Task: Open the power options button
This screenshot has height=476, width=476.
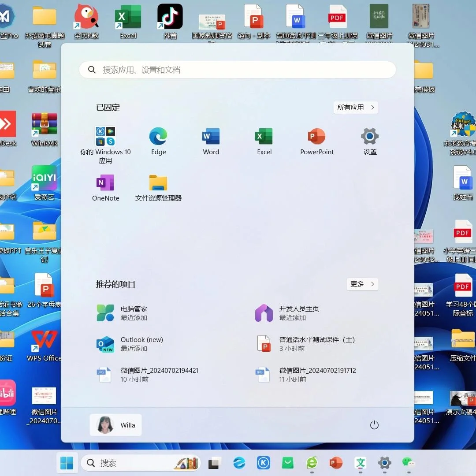Action: pyautogui.click(x=374, y=425)
